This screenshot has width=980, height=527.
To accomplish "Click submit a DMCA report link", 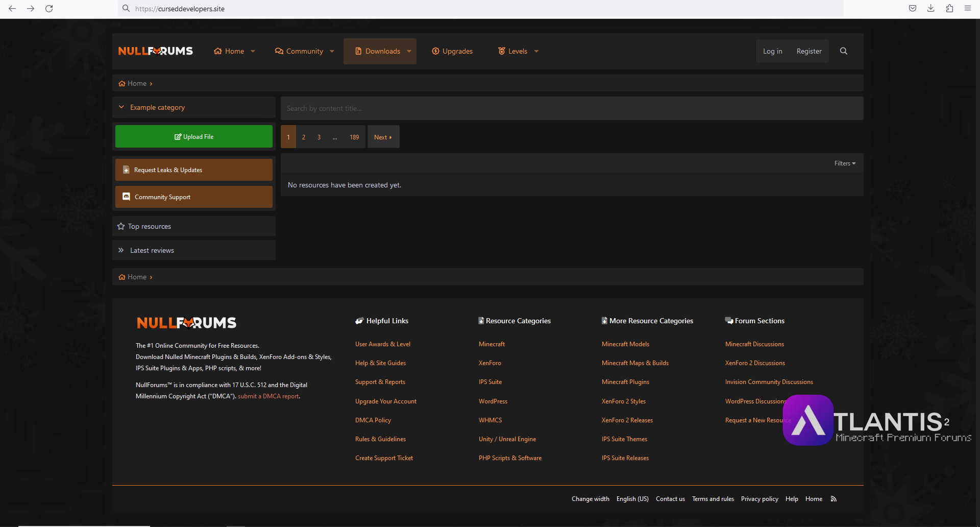I will [268, 396].
